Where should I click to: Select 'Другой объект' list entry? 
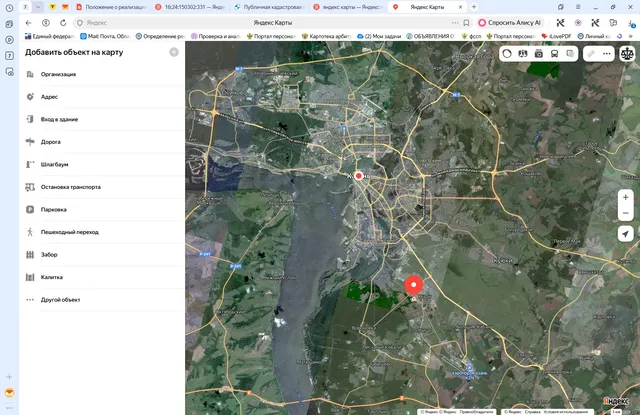click(102, 300)
